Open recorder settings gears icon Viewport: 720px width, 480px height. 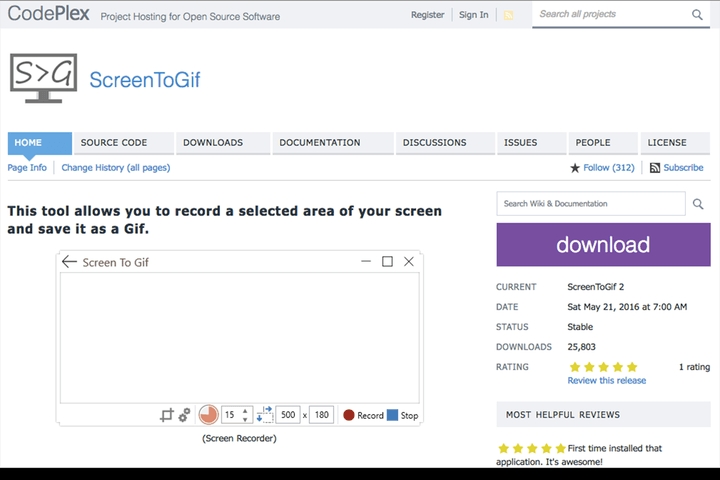coord(184,415)
